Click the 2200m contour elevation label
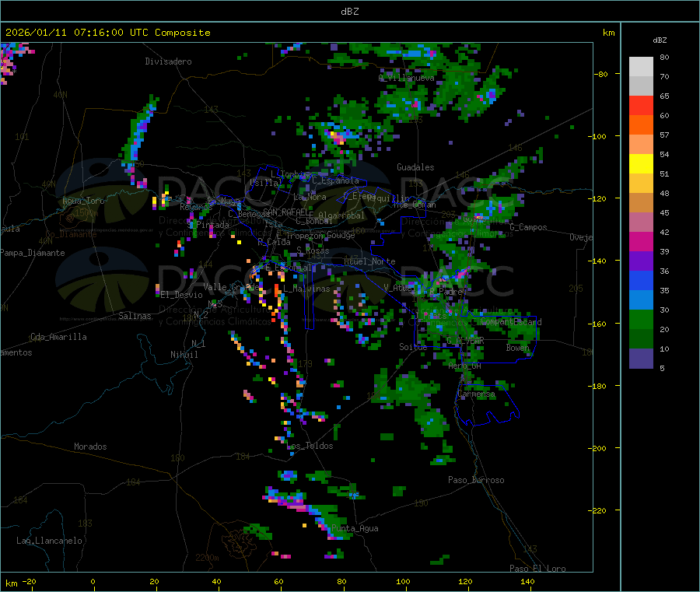This screenshot has width=700, height=592. click(x=207, y=558)
